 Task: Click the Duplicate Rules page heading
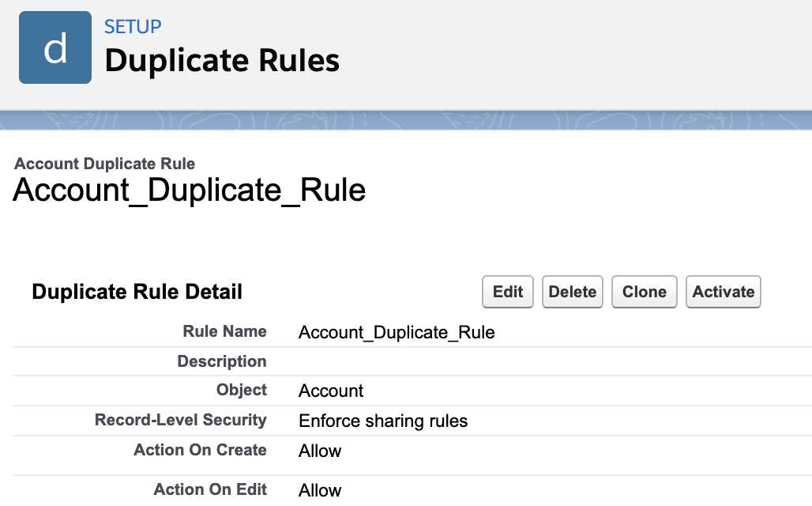point(222,60)
